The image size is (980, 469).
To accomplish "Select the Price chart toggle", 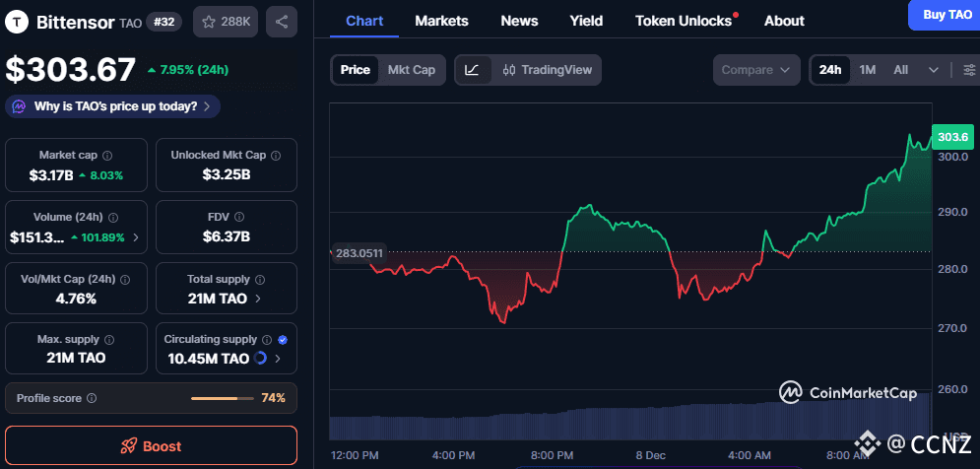I will pos(356,70).
